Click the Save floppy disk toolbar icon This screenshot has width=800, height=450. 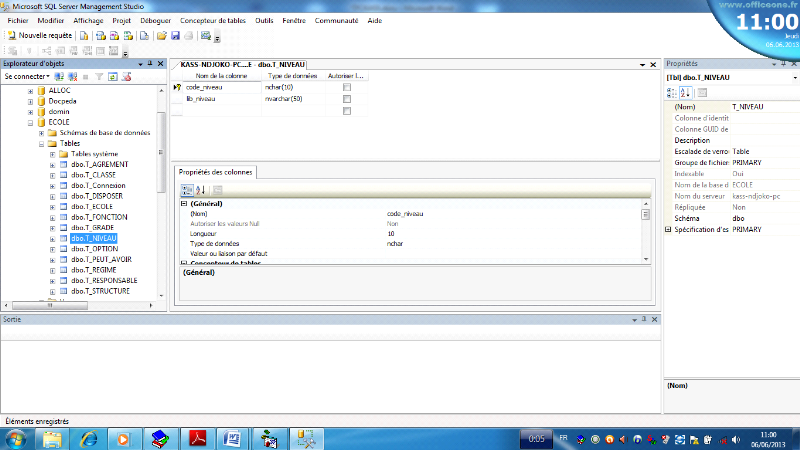coord(176,36)
